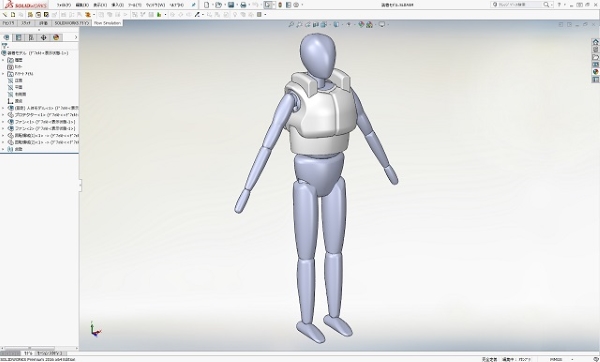Select the 正面 front plane in the tree
The width and height of the screenshot is (600, 362).
[18, 80]
